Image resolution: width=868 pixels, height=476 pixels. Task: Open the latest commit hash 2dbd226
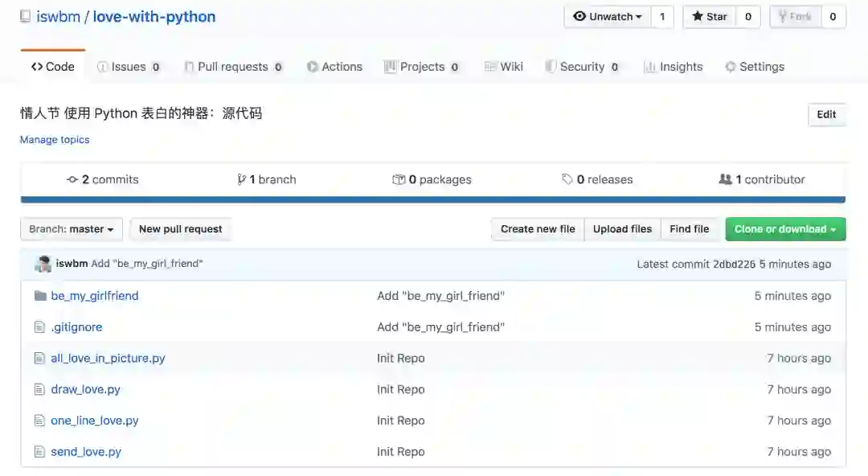point(734,265)
